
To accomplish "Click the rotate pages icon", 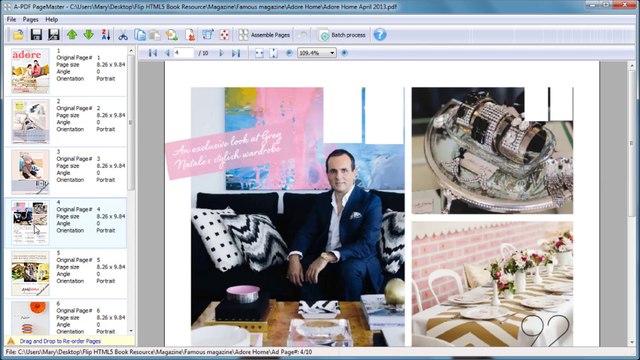I will click(x=208, y=35).
